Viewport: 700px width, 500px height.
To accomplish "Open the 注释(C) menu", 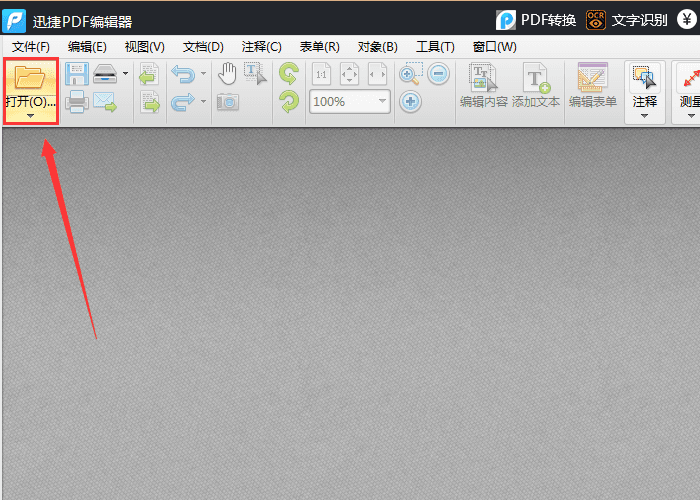I will (x=262, y=47).
